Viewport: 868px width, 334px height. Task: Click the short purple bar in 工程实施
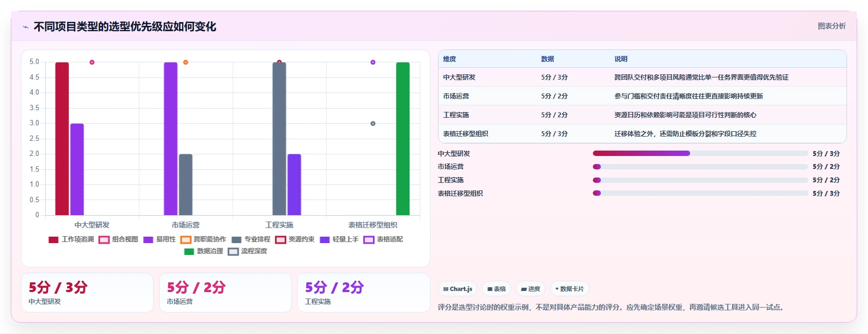point(295,184)
